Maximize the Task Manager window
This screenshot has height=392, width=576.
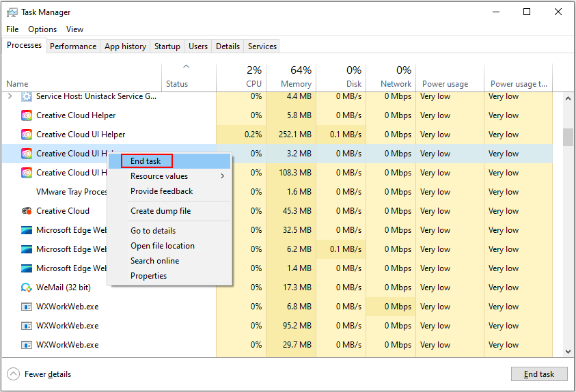[526, 12]
